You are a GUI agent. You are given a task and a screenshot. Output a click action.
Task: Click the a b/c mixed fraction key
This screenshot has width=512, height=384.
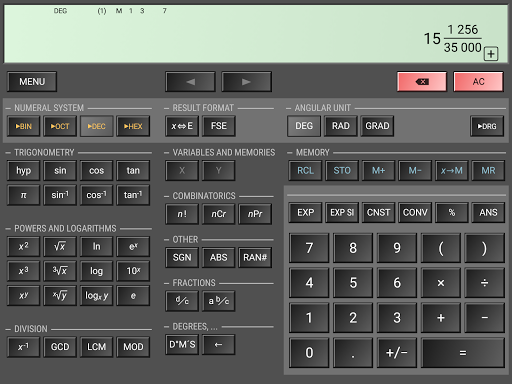coord(219,301)
